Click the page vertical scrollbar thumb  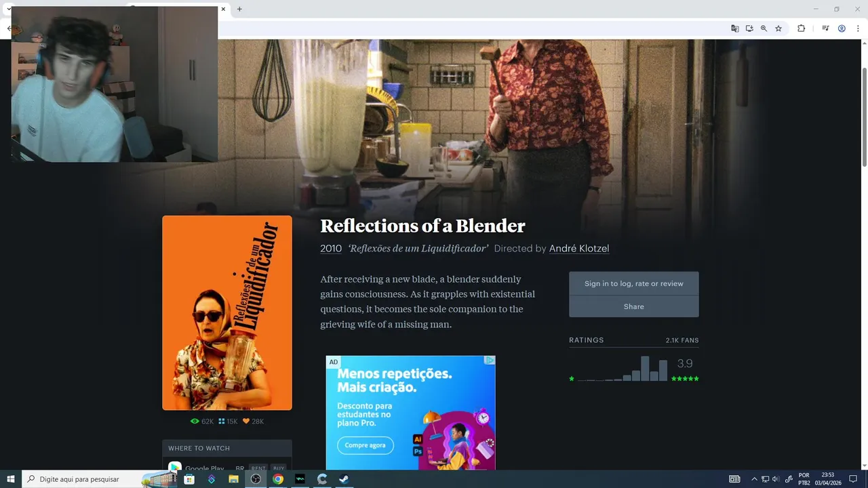point(865,117)
